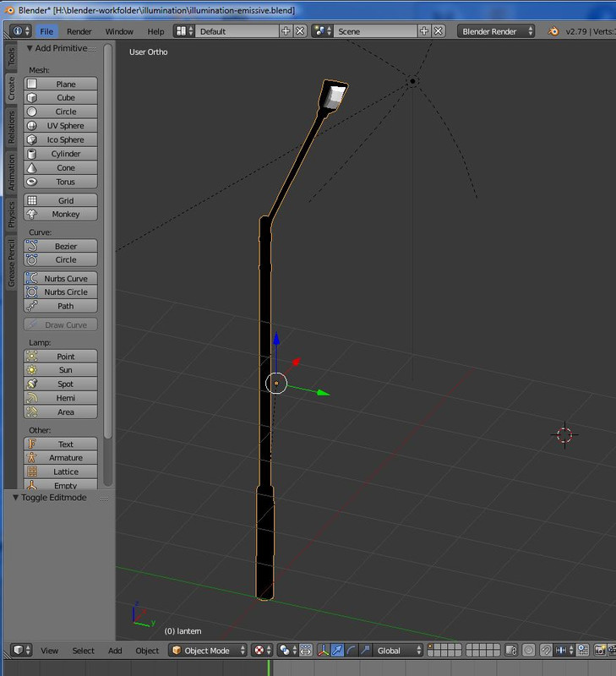The image size is (616, 676).
Task: Switch to the Grease Pencil tab
Action: 11,263
